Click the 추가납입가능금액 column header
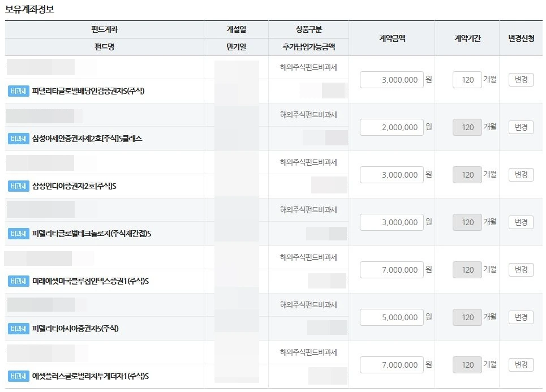The height and width of the screenshot is (392, 546). pos(309,46)
